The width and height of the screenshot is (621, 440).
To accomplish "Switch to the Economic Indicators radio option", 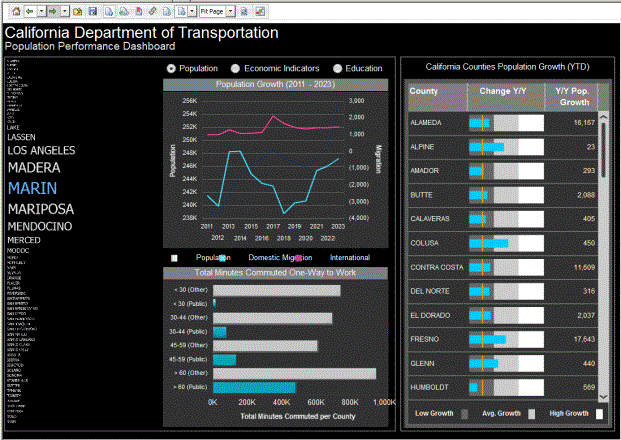I will tap(235, 68).
